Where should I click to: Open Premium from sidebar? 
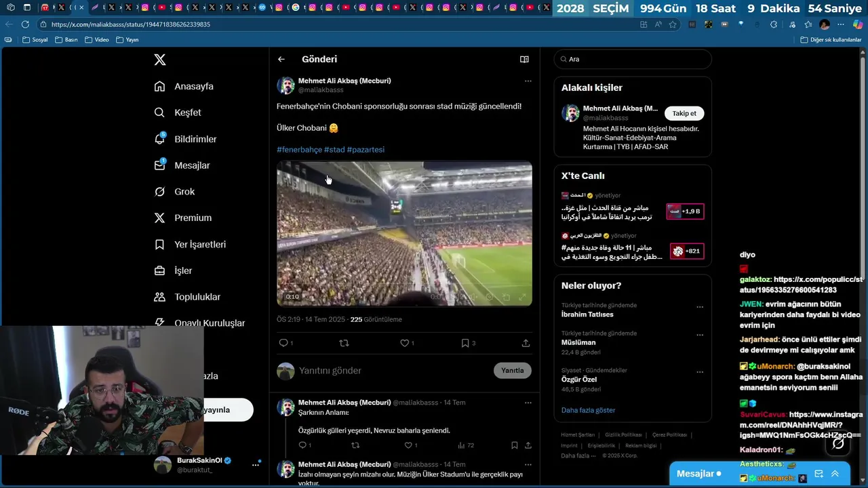pos(182,218)
